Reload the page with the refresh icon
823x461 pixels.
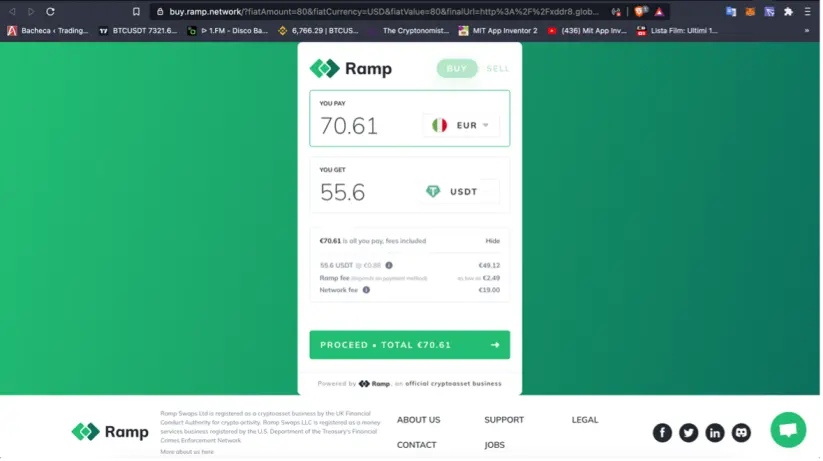point(50,11)
